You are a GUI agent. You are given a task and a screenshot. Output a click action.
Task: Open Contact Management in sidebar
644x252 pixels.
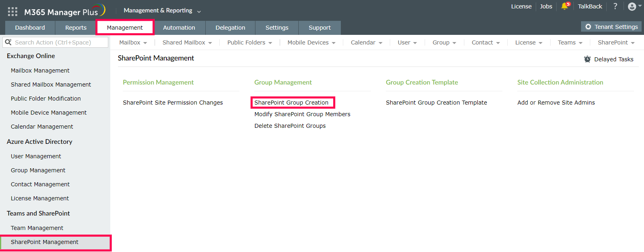pos(40,184)
